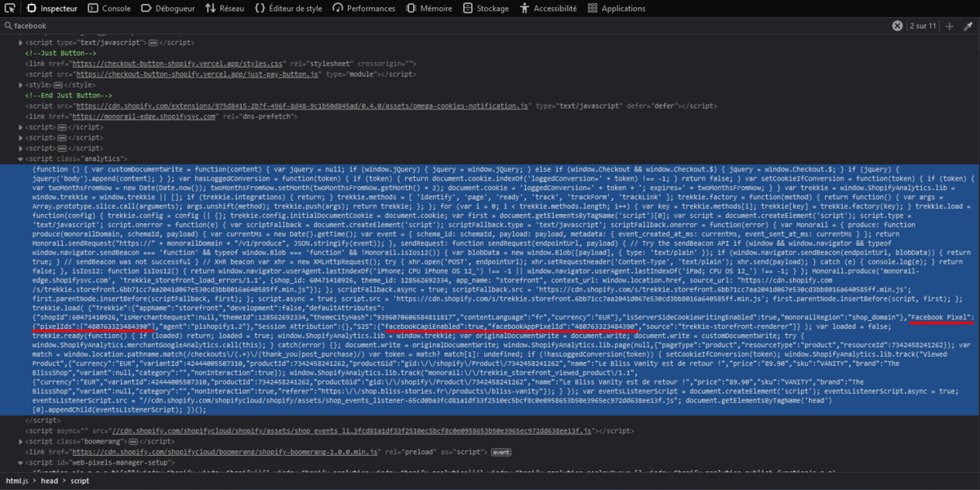Open the omega-cookies-notification.js link
The height and width of the screenshot is (490, 980).
[304, 105]
